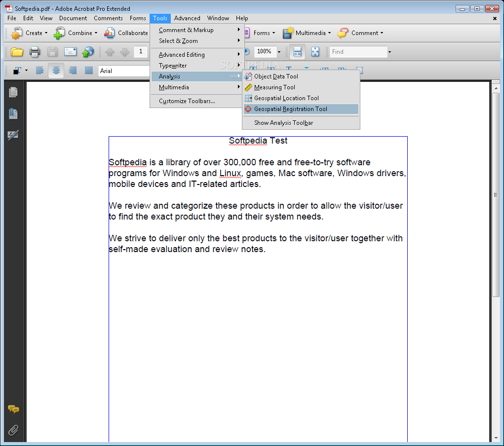Open the File menu
504x446 pixels.
click(x=11, y=18)
